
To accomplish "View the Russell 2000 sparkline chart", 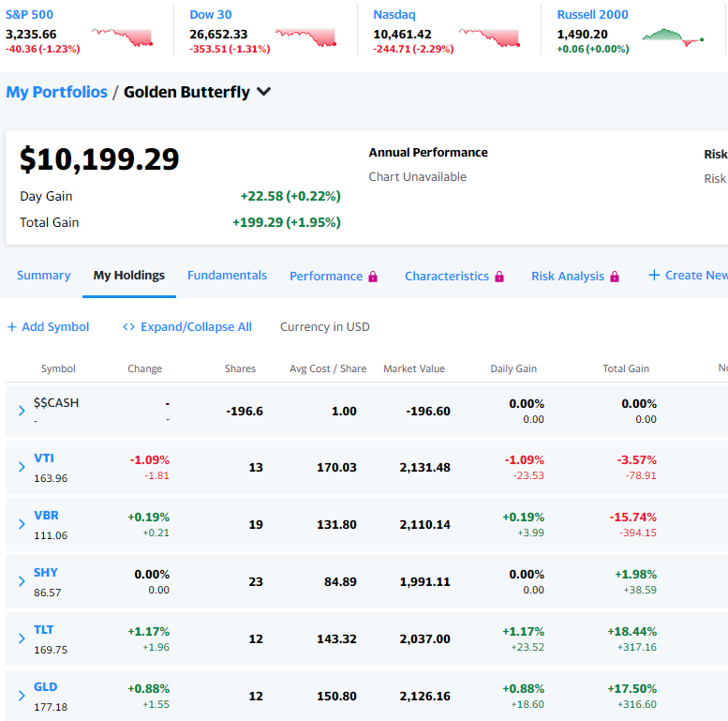I will pyautogui.click(x=674, y=38).
